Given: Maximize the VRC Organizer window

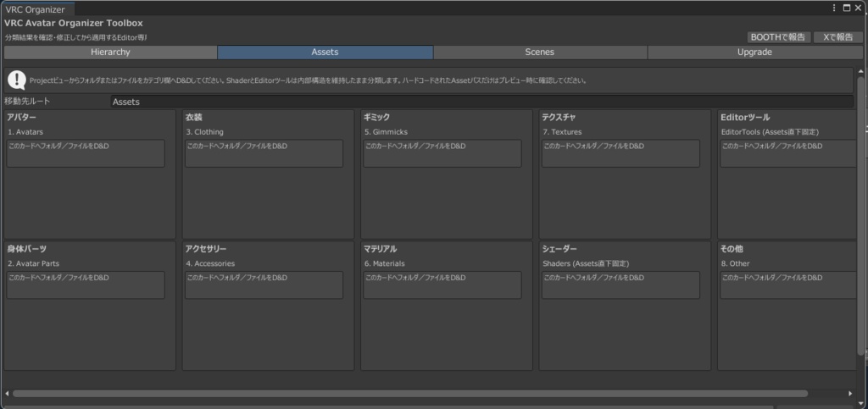Looking at the screenshot, I should (847, 8).
